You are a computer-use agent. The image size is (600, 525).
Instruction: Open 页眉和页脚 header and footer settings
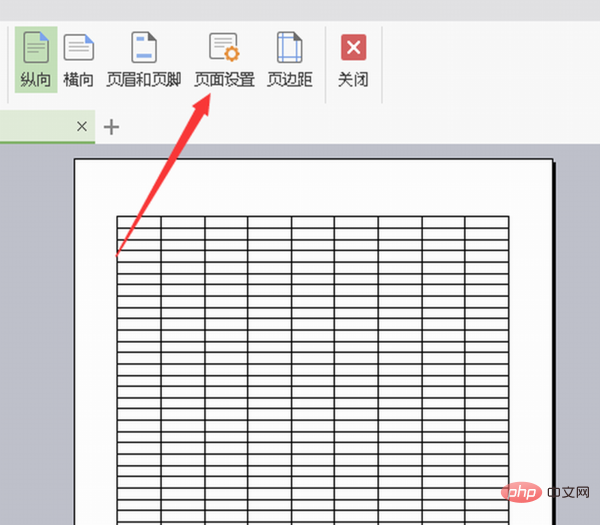[x=143, y=60]
